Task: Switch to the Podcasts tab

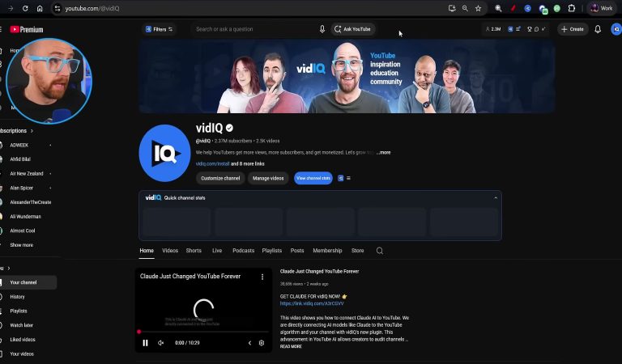Action: coord(243,251)
